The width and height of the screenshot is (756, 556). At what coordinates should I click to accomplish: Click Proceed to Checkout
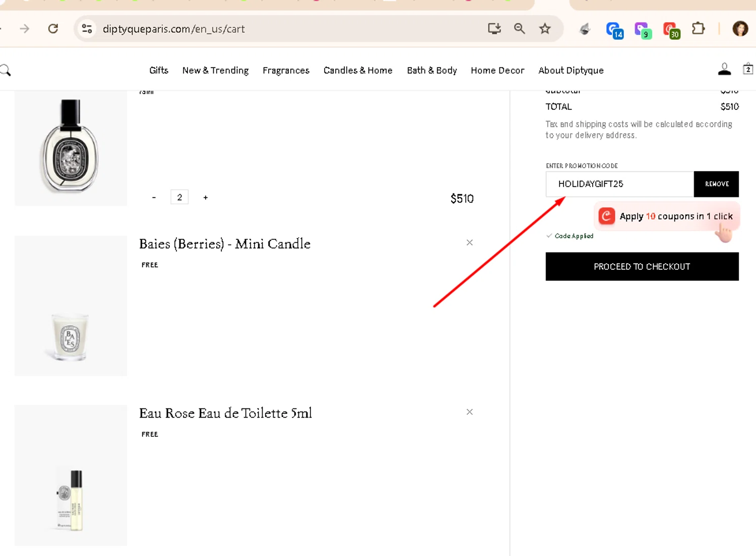tap(642, 266)
